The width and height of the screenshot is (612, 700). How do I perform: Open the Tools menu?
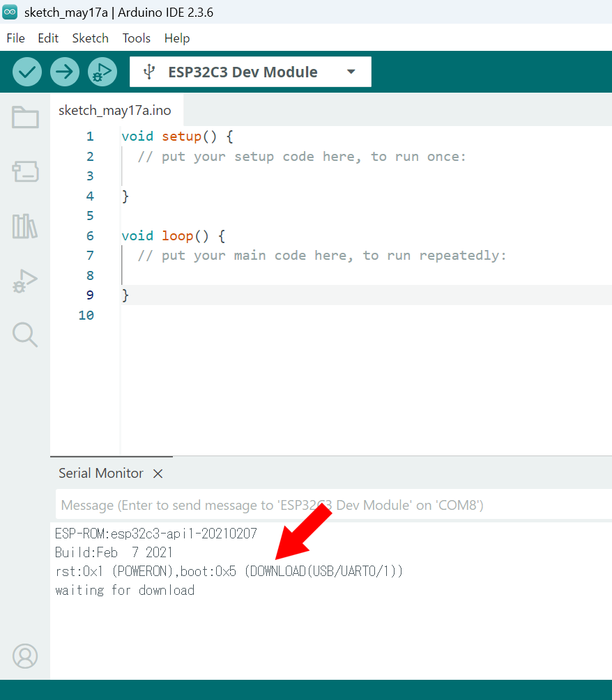click(136, 38)
